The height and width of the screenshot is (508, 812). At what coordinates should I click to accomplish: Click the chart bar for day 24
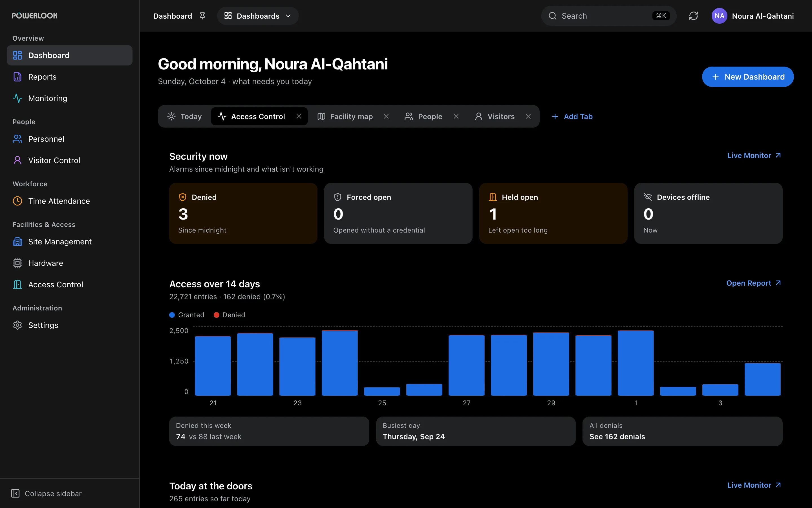[339, 363]
